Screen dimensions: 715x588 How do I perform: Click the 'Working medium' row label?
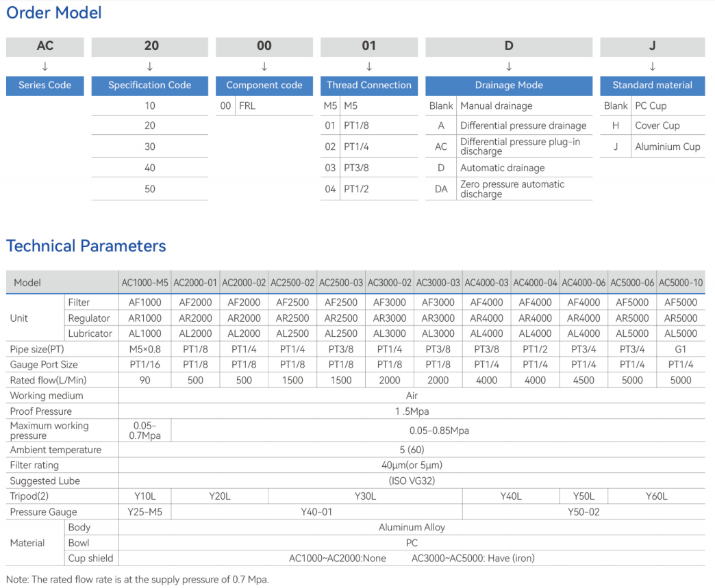(x=47, y=396)
